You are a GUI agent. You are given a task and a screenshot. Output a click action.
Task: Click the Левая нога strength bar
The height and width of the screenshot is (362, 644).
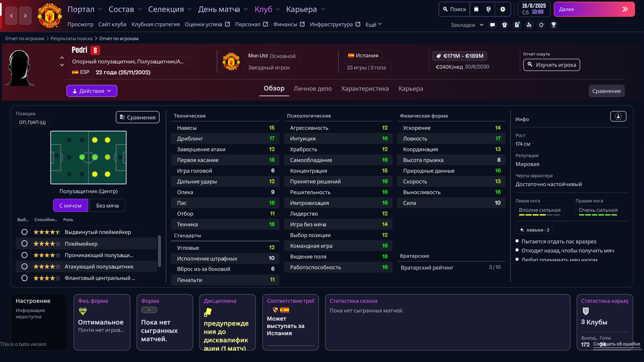(539, 215)
